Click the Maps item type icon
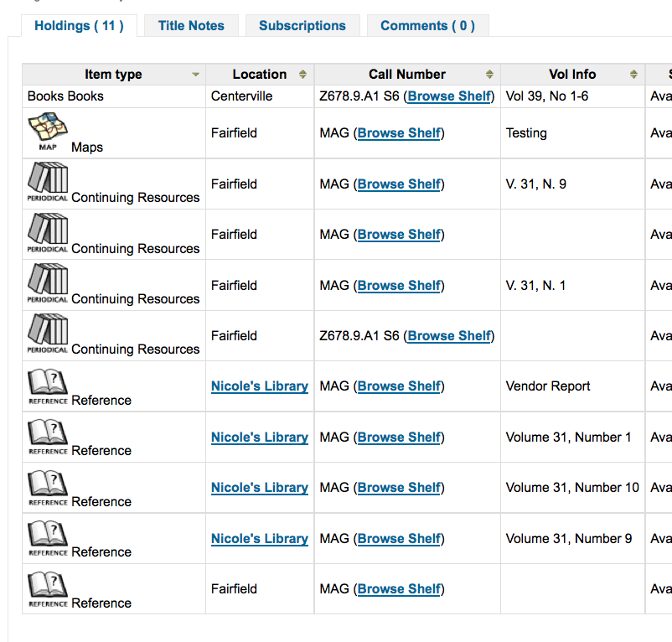This screenshot has height=642, width=672. coord(48,132)
